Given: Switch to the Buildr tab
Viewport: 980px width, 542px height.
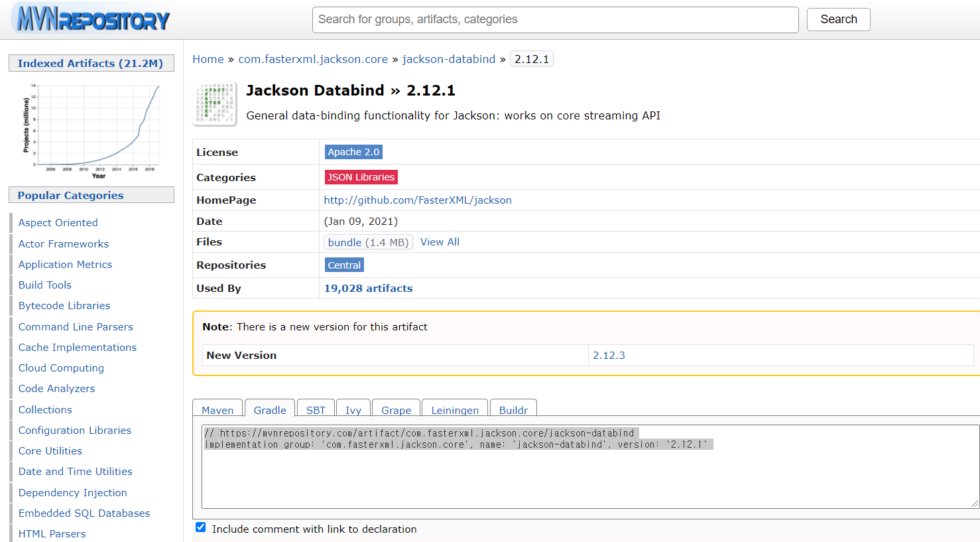Looking at the screenshot, I should click(x=513, y=410).
